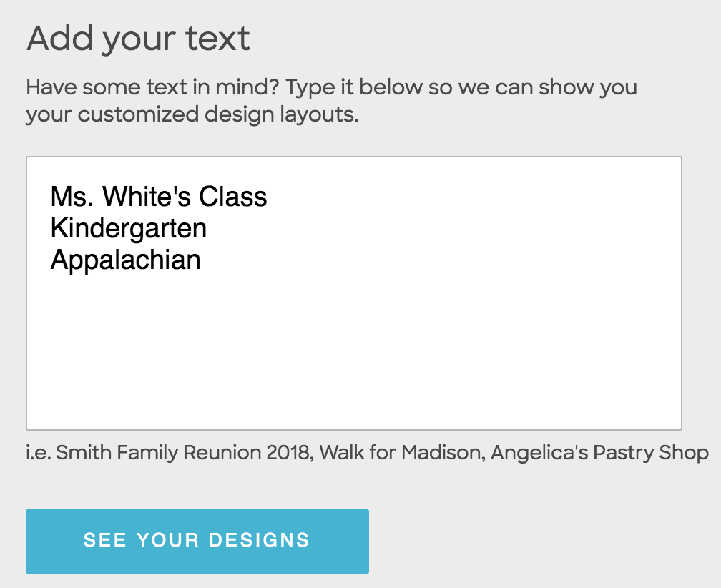Click the "i.e." prefix under the text box
The width and height of the screenshot is (721, 588).
point(39,452)
